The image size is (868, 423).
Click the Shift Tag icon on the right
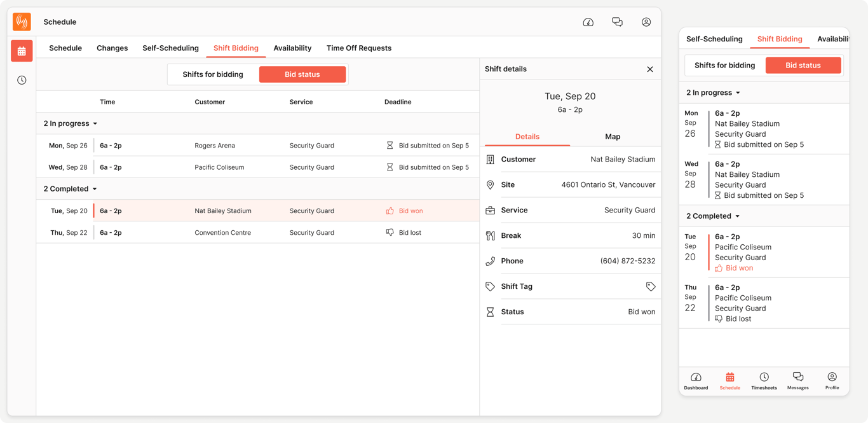click(x=651, y=287)
